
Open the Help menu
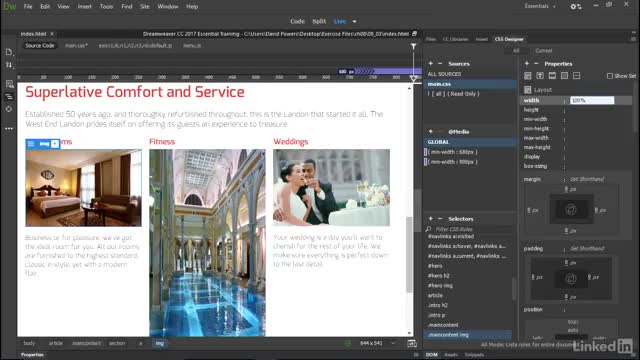(192, 7)
